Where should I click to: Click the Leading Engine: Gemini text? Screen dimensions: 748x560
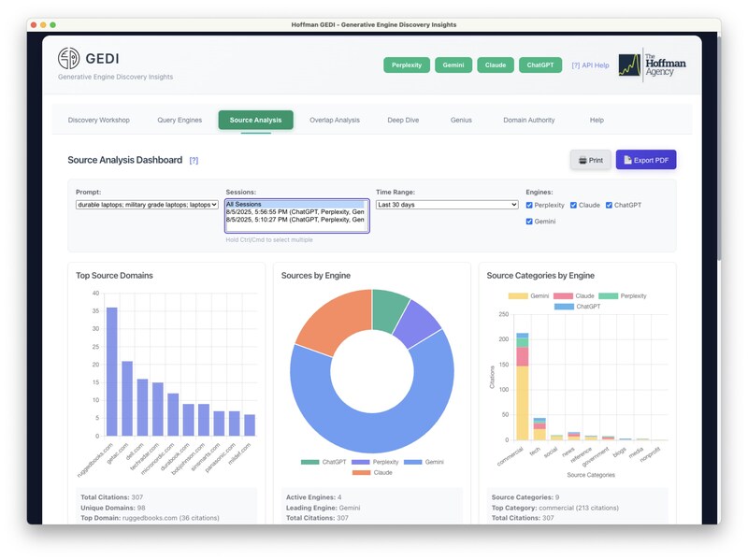[x=323, y=508]
